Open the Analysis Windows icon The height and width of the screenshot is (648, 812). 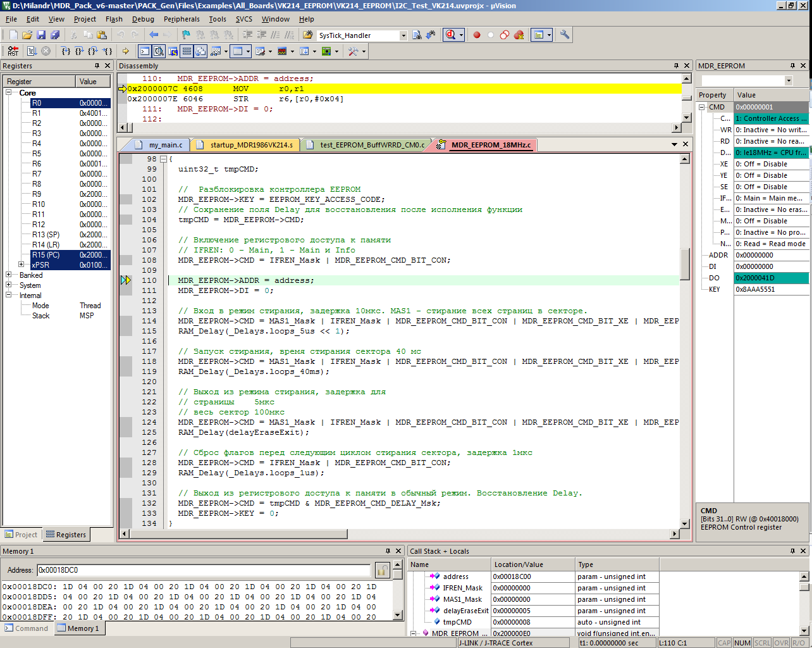pos(282,51)
